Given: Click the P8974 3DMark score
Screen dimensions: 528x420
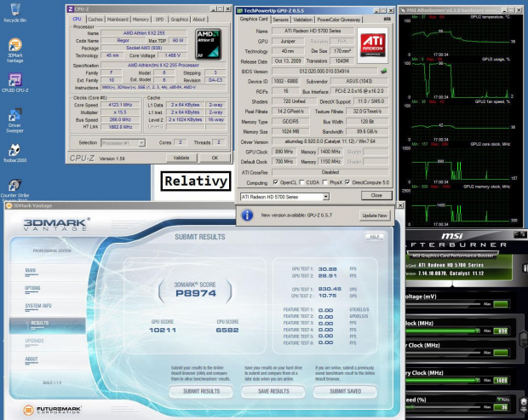Looking at the screenshot, I should point(196,293).
